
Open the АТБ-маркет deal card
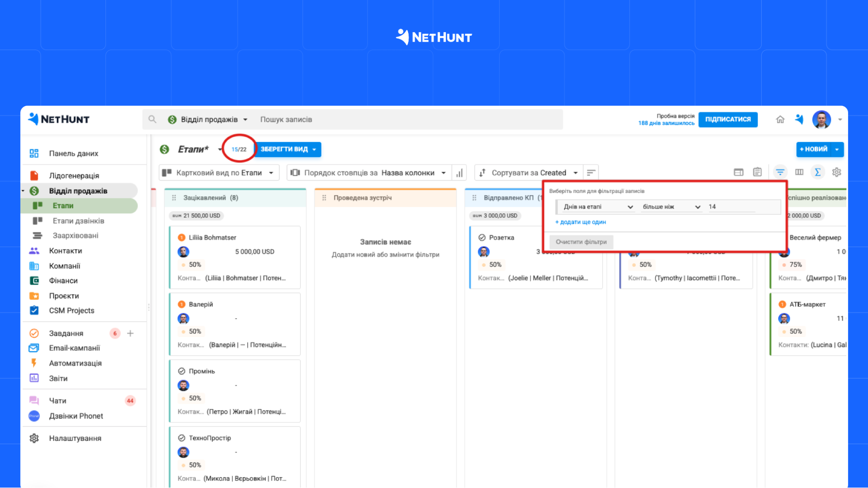[808, 324]
